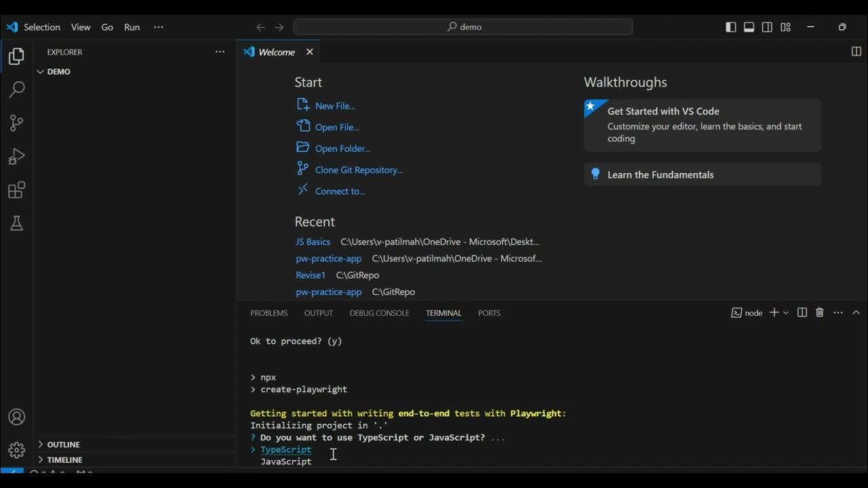Toggle the secondary side bar layout icon
The height and width of the screenshot is (488, 868).
767,27
